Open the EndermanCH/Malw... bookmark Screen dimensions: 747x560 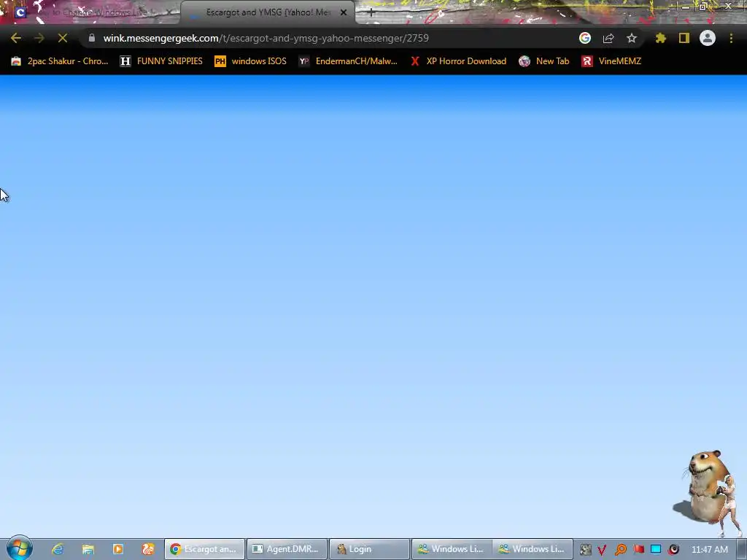348,61
